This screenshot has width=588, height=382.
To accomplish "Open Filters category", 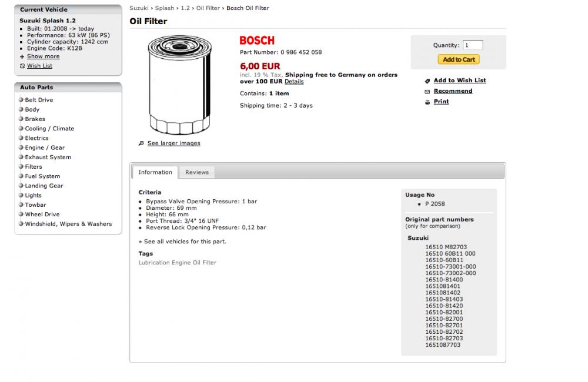I will [x=34, y=166].
